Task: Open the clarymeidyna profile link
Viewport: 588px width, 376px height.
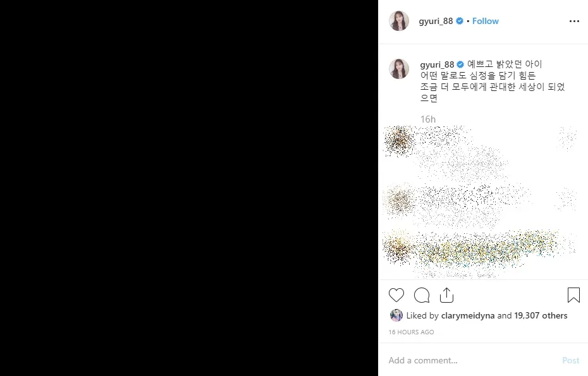Action: pos(468,315)
